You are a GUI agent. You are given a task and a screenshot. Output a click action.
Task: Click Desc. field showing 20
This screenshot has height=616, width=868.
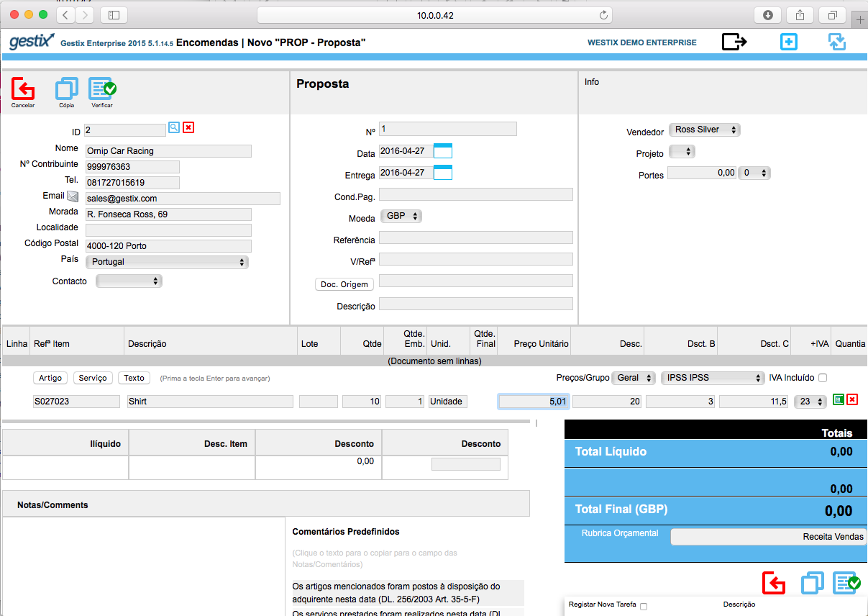click(x=608, y=402)
